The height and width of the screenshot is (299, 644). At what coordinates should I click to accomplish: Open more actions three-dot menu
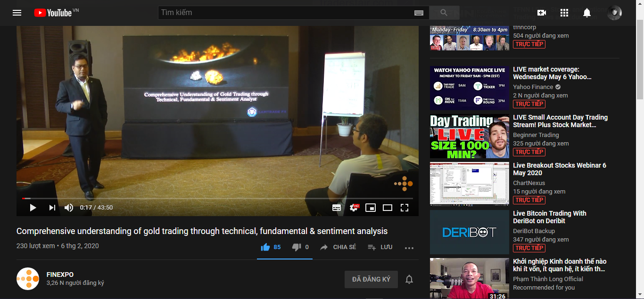click(409, 248)
